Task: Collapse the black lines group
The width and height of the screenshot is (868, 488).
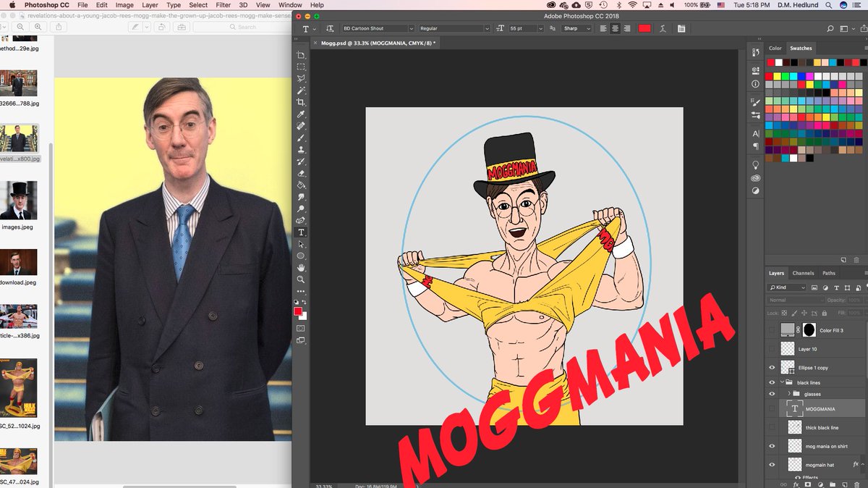Action: click(x=781, y=382)
